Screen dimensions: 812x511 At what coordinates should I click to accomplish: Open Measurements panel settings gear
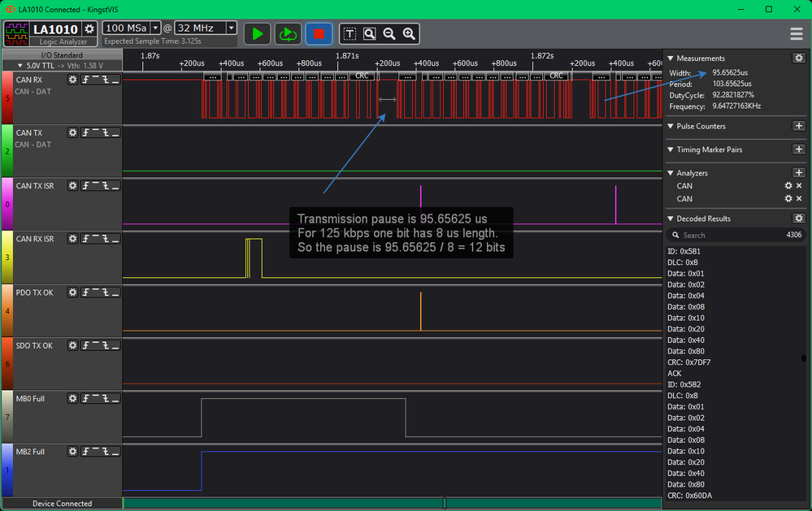point(798,58)
